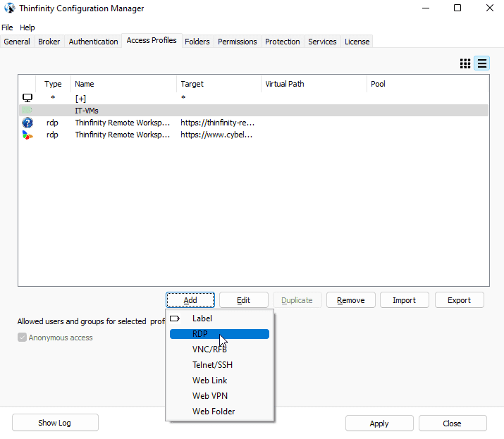Click the monitor icon in the [+] row
This screenshot has height=439, width=504.
tap(27, 98)
